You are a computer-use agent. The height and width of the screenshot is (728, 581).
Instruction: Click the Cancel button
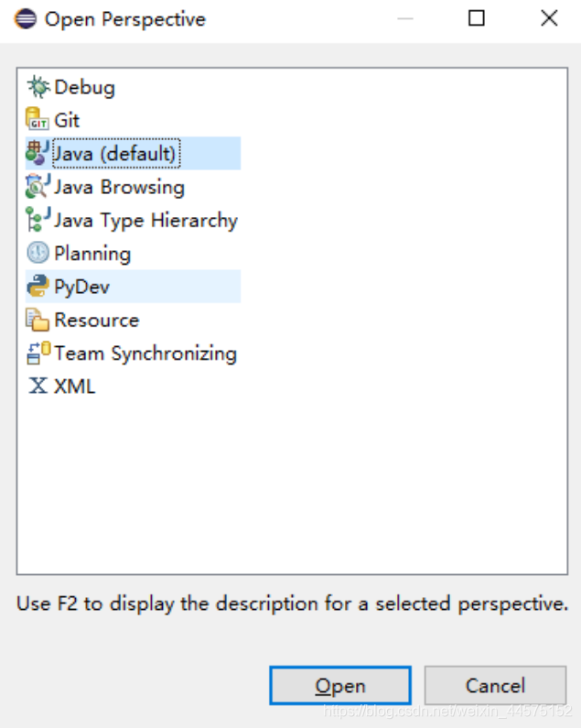[x=495, y=685]
